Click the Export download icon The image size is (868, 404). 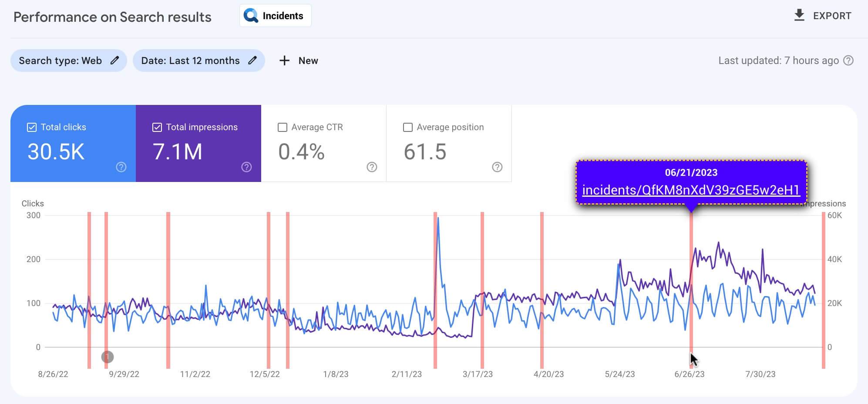click(x=799, y=15)
